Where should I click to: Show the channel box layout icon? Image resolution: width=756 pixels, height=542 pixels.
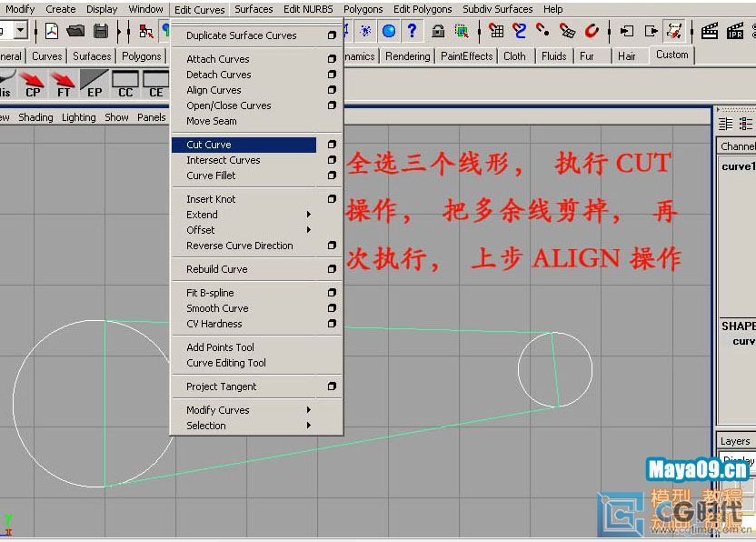[x=726, y=124]
